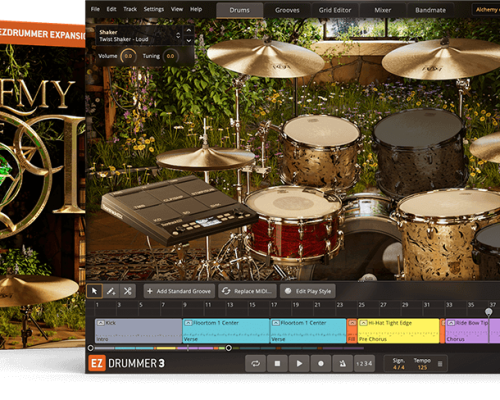Click the EZ Drummer 3 logo
Image resolution: width=500 pixels, height=400 pixels.
[127, 363]
